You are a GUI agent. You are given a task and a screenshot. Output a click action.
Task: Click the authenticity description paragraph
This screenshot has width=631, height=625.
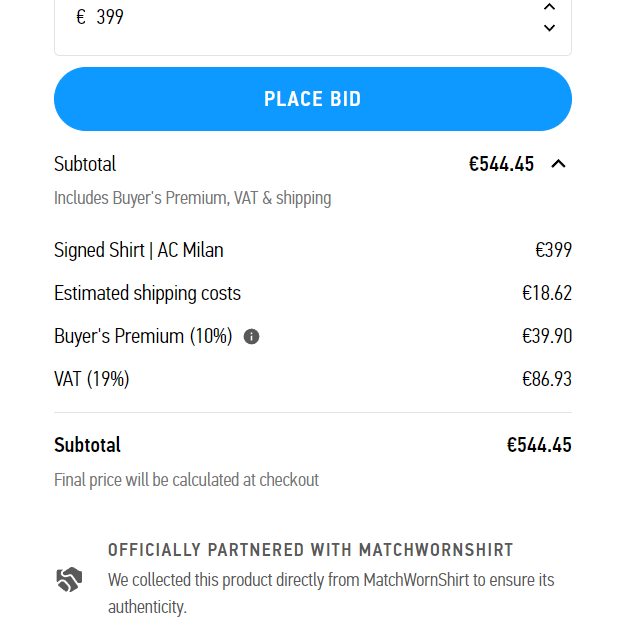click(x=331, y=593)
